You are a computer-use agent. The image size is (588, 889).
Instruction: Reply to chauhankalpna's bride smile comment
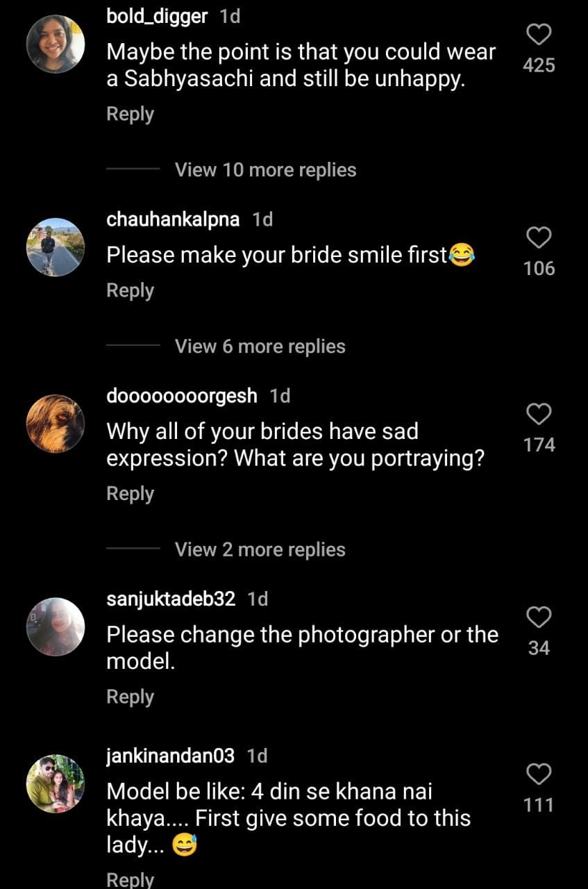pos(130,290)
